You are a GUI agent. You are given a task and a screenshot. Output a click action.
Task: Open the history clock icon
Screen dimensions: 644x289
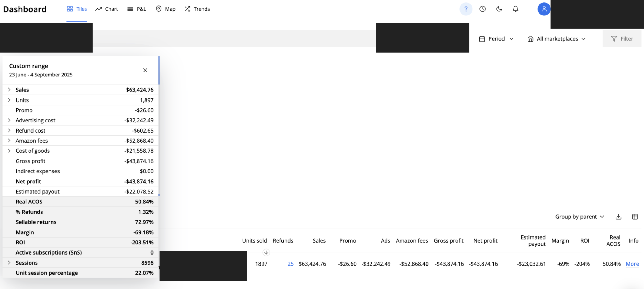click(x=482, y=9)
